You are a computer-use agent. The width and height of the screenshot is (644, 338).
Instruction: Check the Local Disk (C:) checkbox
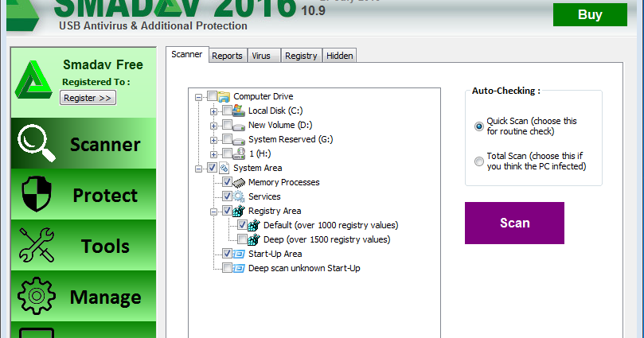227,110
